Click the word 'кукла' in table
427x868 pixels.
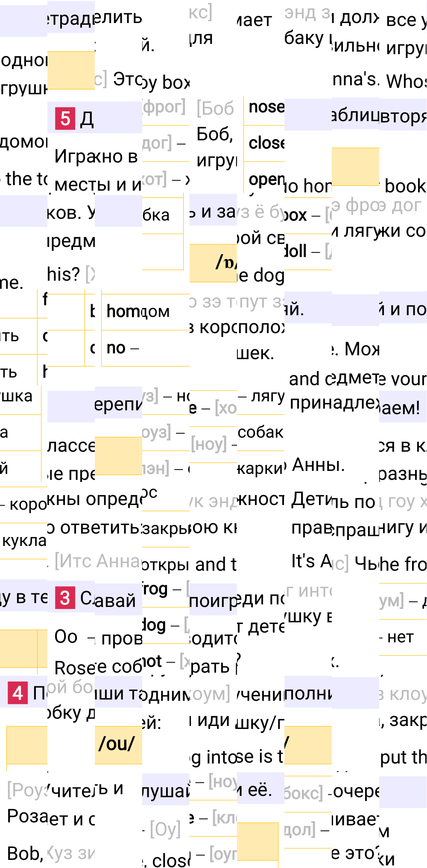[24, 541]
